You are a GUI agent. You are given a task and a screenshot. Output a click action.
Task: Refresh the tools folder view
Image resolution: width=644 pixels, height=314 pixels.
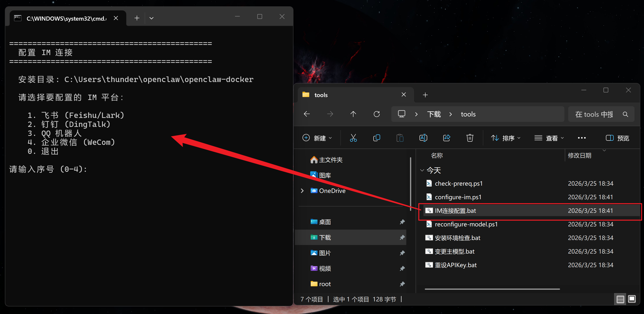tap(376, 114)
